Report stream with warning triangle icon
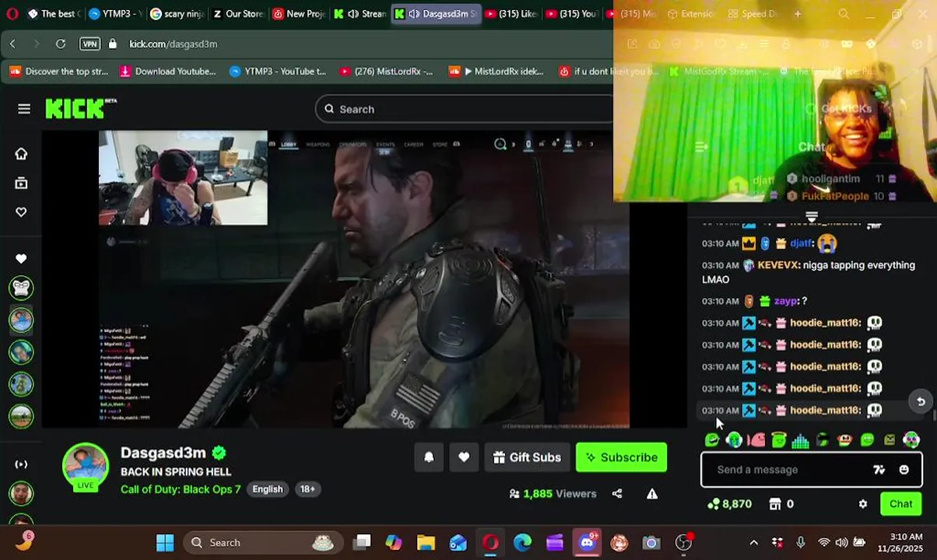The height and width of the screenshot is (560, 937). [x=652, y=493]
